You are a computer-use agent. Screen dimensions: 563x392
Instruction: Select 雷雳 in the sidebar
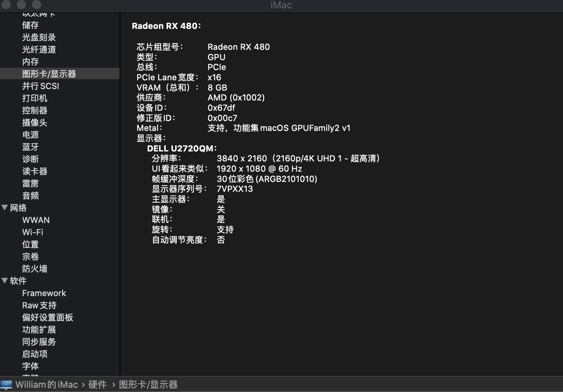[30, 183]
